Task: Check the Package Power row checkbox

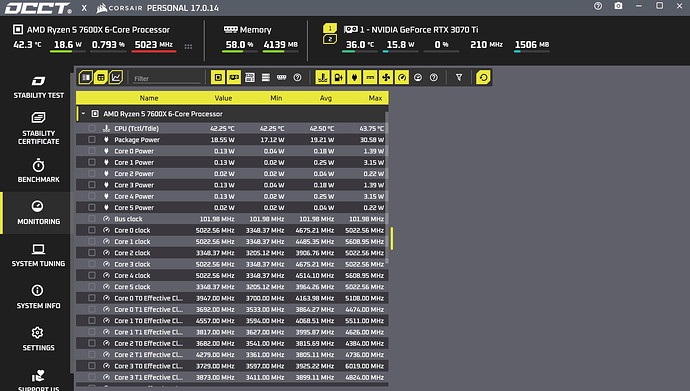Action: pyautogui.click(x=92, y=139)
